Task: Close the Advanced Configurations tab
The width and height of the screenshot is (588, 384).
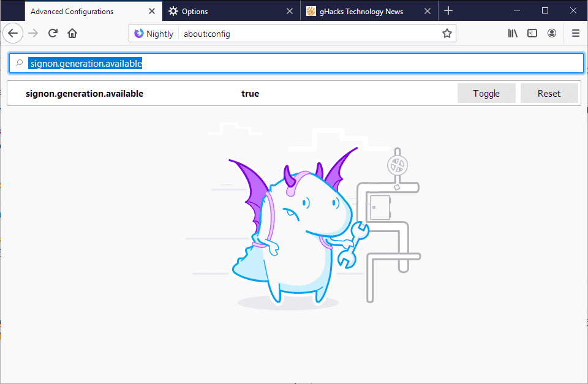Action: [152, 11]
